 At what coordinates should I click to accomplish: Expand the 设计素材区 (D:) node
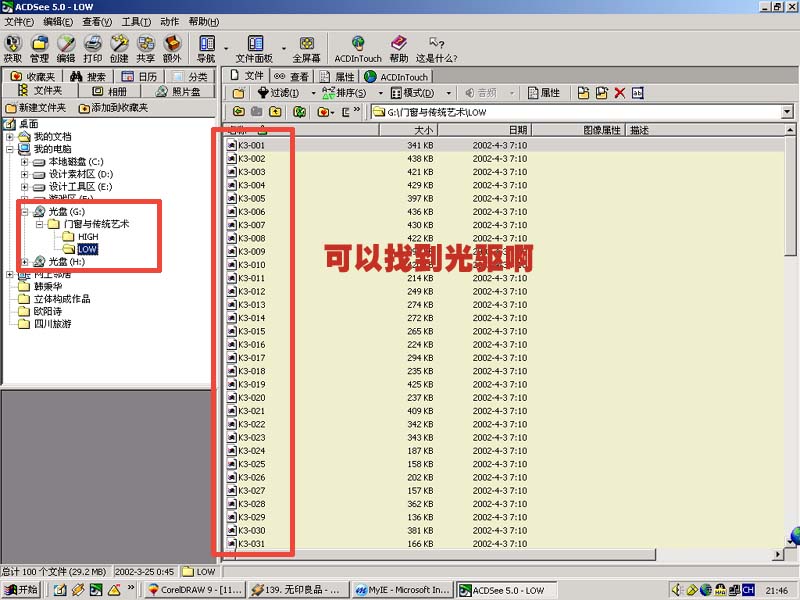[24, 174]
